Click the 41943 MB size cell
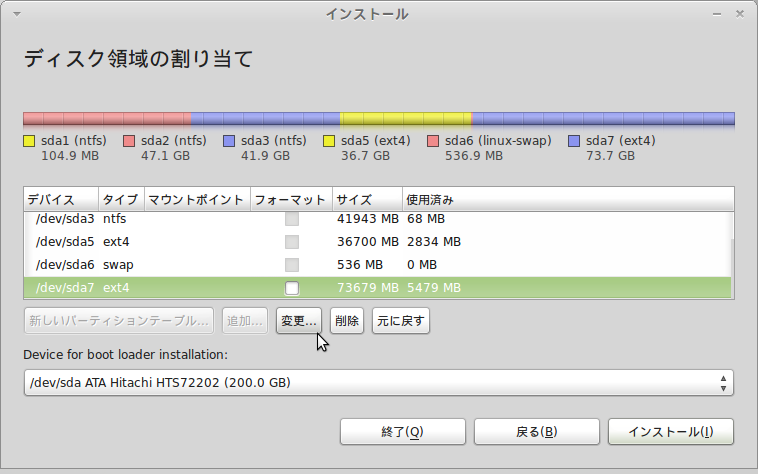The width and height of the screenshot is (758, 474). coord(367,219)
